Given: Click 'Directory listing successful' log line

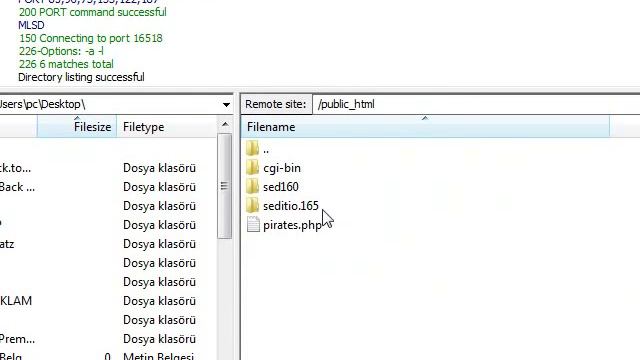Looking at the screenshot, I should (x=81, y=77).
